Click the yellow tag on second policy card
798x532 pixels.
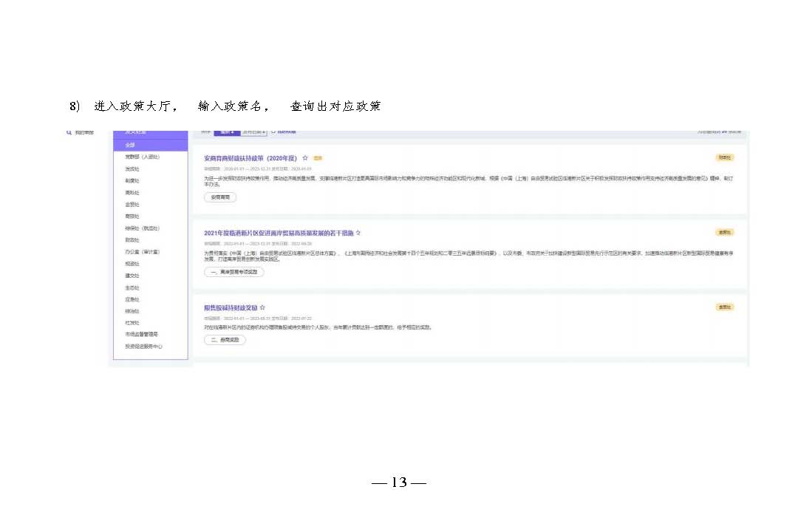click(x=724, y=232)
